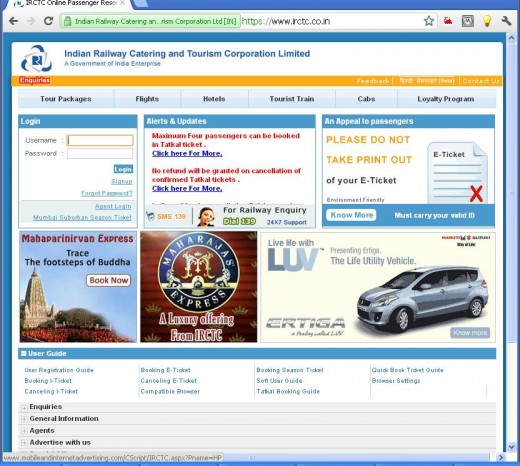This screenshot has width=520, height=466.
Task: Click the call center agent image
Action: pos(206,217)
